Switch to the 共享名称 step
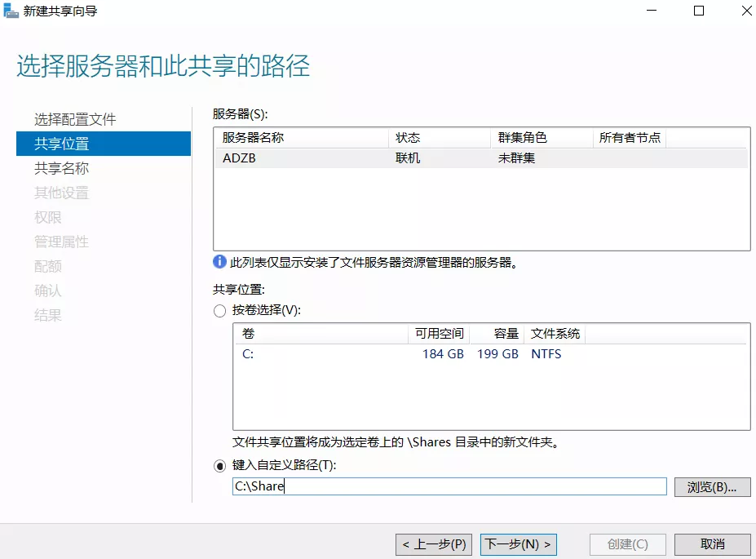The height and width of the screenshot is (559, 756). [x=62, y=168]
